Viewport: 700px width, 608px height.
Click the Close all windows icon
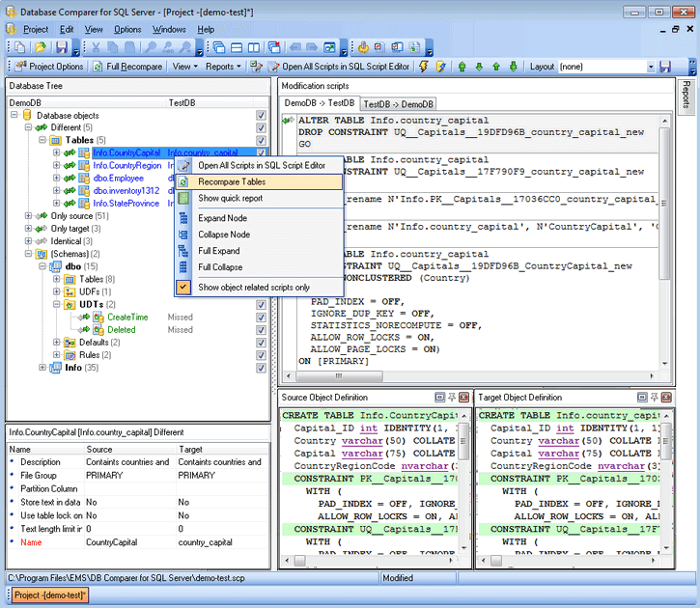274,47
